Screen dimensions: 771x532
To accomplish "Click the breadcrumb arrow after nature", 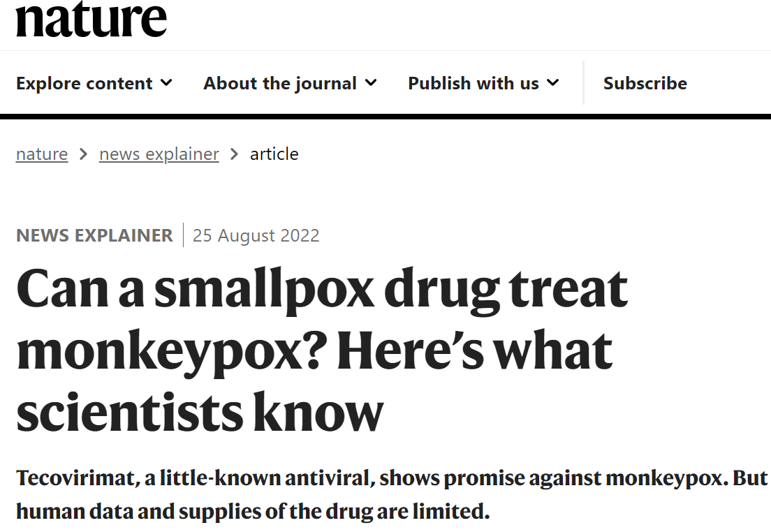I will (84, 154).
